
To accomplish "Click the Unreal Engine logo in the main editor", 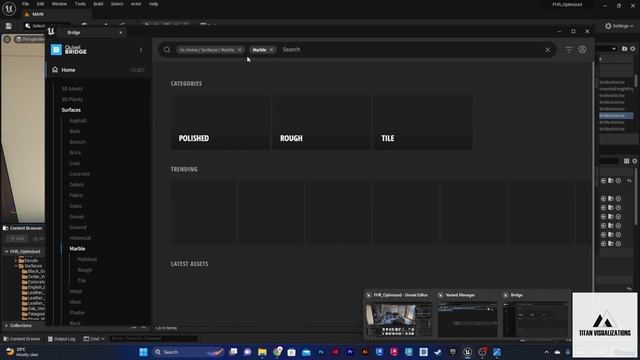I will pos(9,9).
